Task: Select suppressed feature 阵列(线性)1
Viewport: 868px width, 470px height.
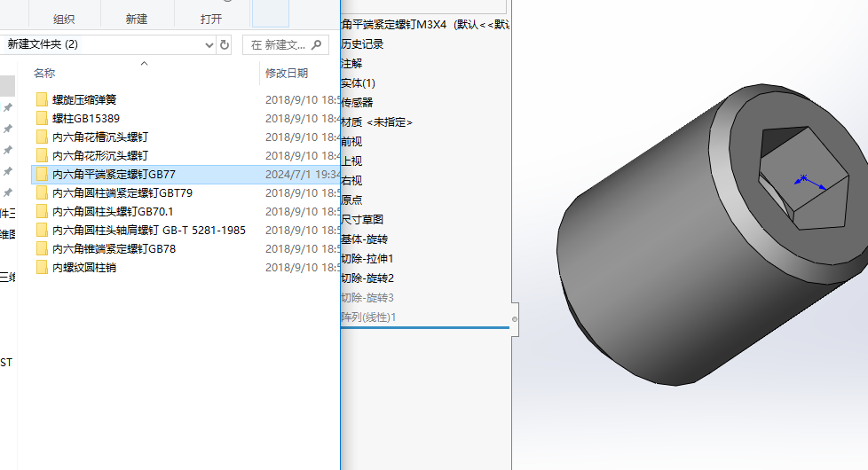Action: tap(368, 317)
